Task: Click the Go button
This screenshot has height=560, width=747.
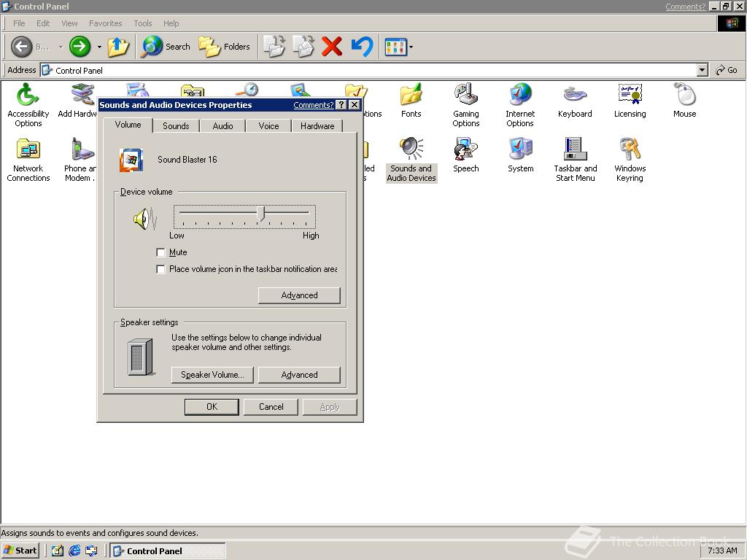Action: pyautogui.click(x=727, y=70)
